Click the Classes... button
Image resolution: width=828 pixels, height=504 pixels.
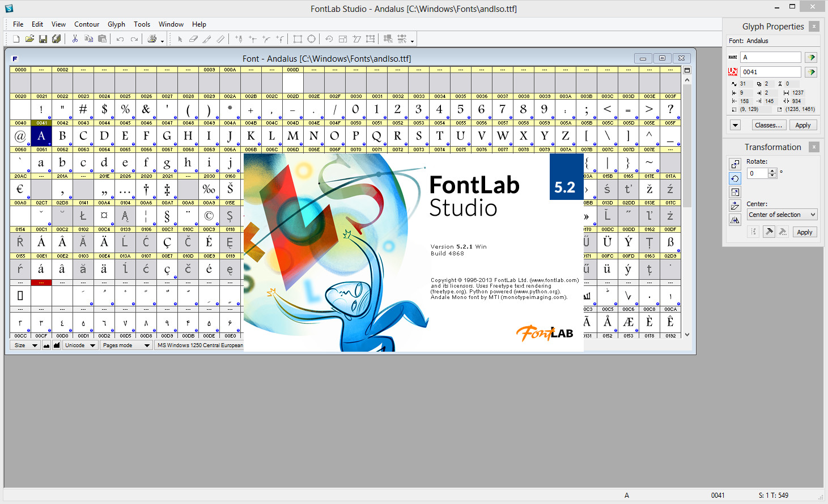(x=768, y=125)
